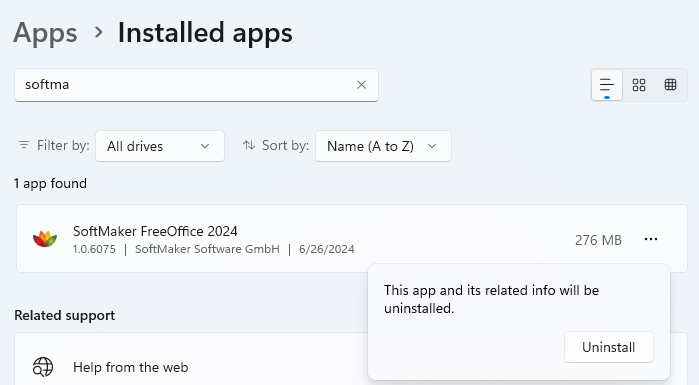Screen dimensions: 699x385
Task: Click the Related support heading
Action: pos(65,315)
